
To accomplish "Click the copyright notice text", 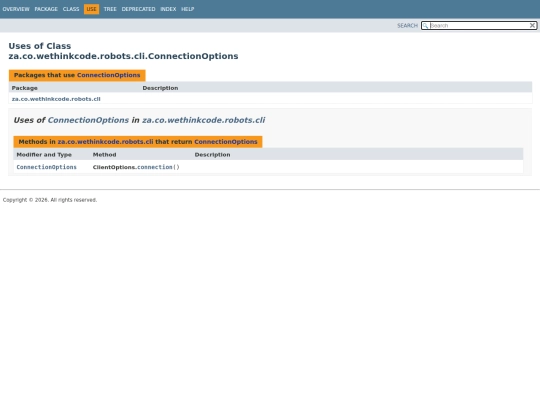I will point(50,200).
